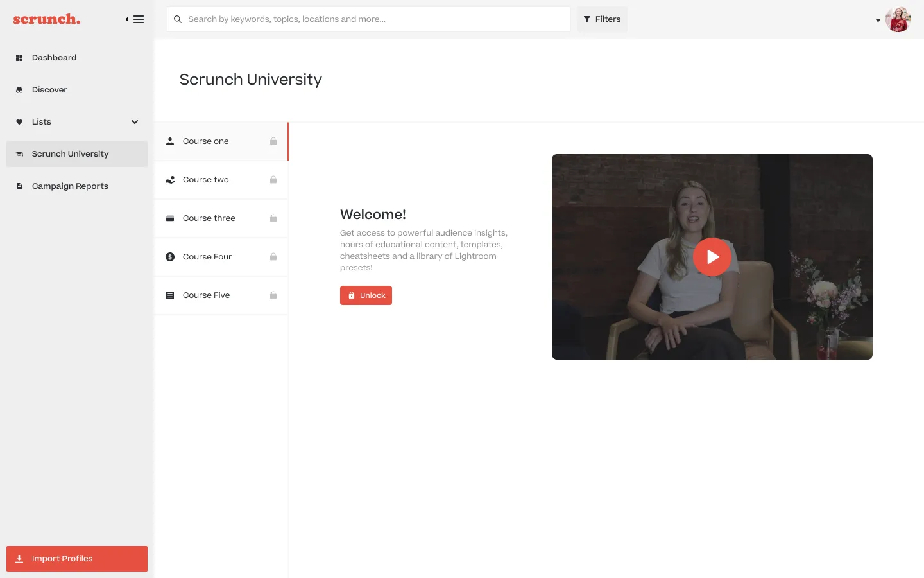Click the lock icon on Course Five

click(x=273, y=295)
